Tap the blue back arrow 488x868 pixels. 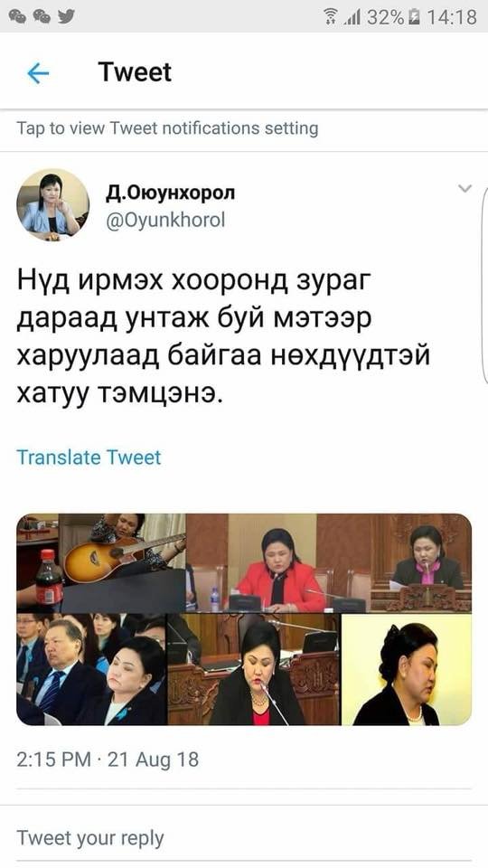[38, 73]
